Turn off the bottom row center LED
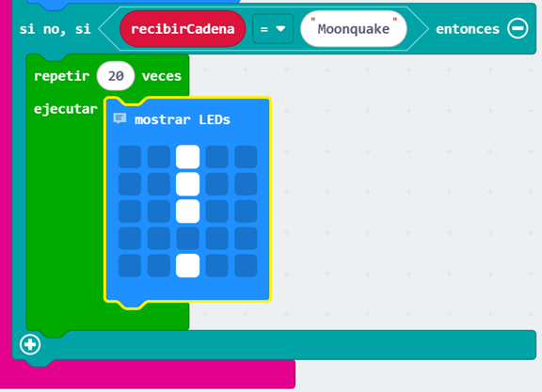This screenshot has width=542, height=392. pos(187,266)
